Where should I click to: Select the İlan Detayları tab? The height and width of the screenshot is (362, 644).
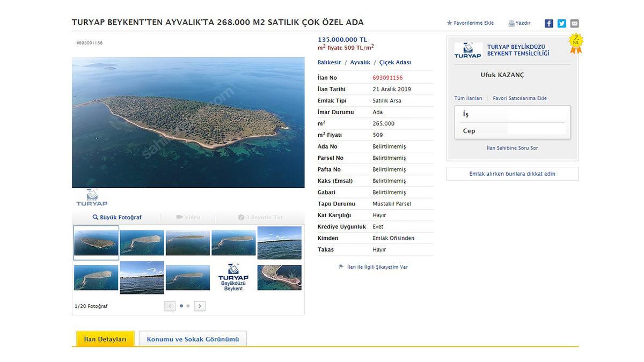tap(105, 339)
